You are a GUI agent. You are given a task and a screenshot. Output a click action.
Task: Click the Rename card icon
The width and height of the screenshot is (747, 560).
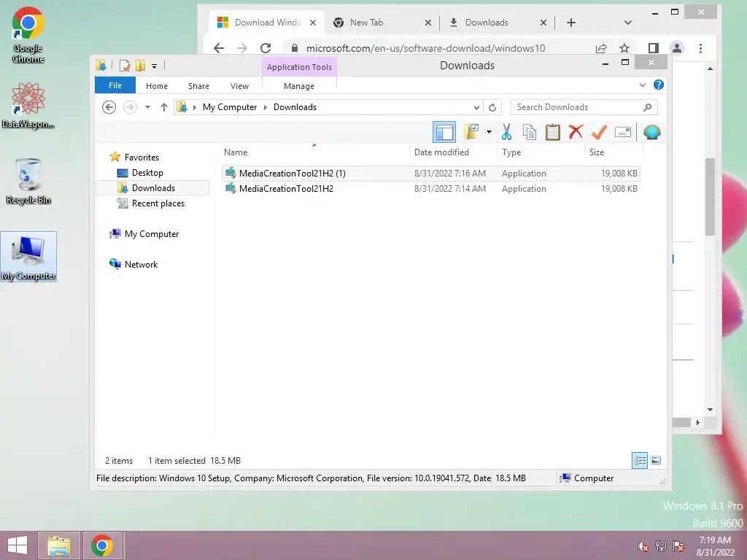[623, 132]
